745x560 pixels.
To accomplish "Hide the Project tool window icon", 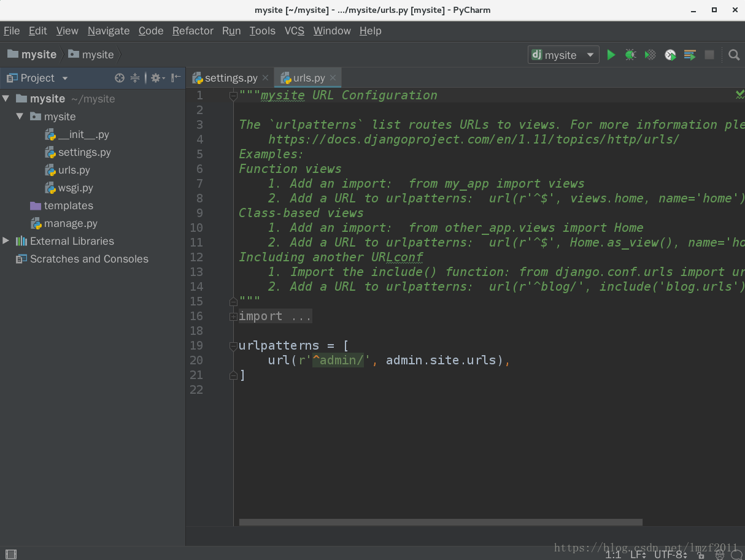I will coord(176,78).
